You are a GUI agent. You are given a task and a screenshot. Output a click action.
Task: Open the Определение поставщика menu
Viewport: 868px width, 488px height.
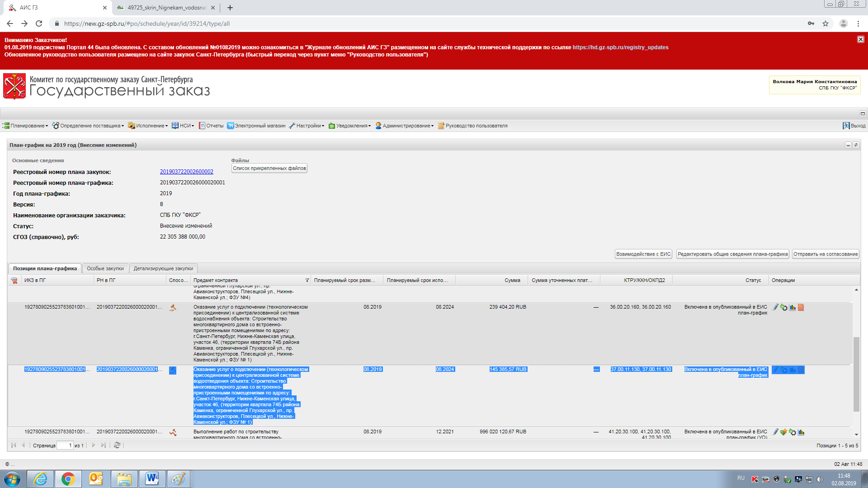[88, 126]
